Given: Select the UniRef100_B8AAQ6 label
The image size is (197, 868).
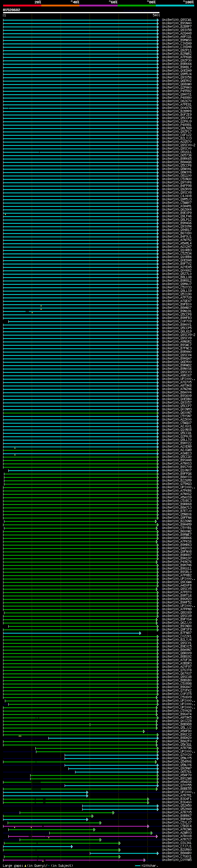Looking at the screenshot, I should point(177,162).
